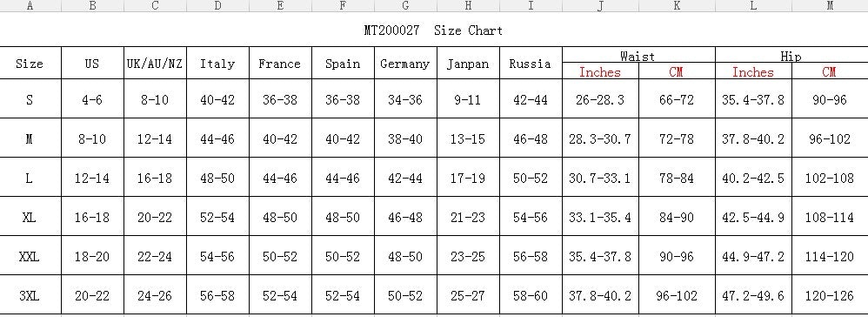
Task: Select column F header
Action: [344, 5]
